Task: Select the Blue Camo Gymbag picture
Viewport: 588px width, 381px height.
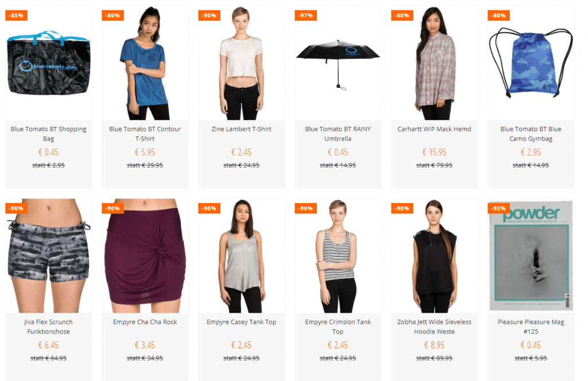Action: click(x=531, y=63)
